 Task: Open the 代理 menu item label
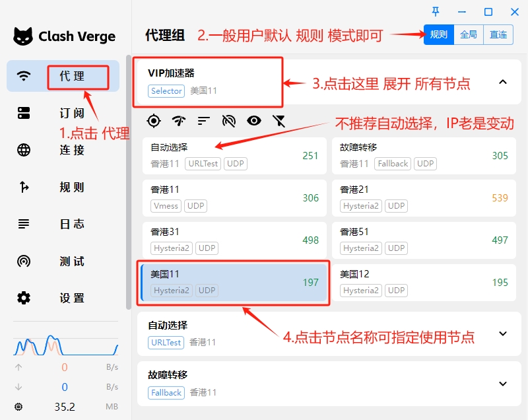point(72,76)
